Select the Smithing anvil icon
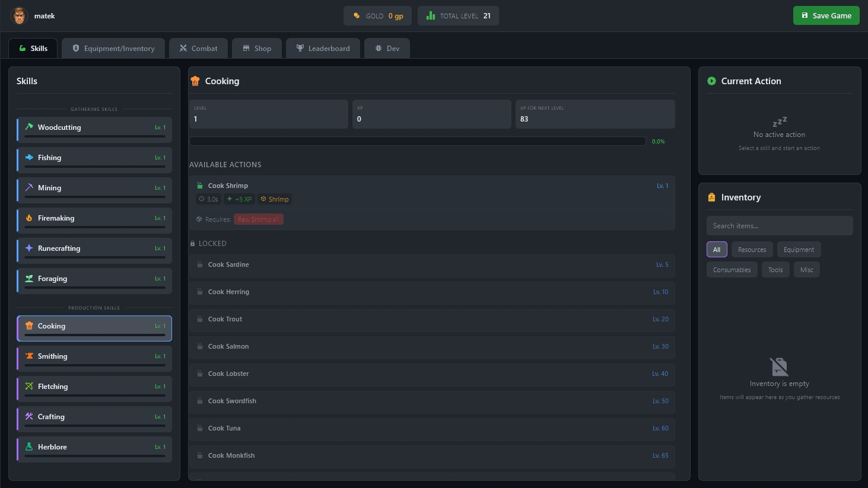The height and width of the screenshot is (488, 868). point(29,356)
